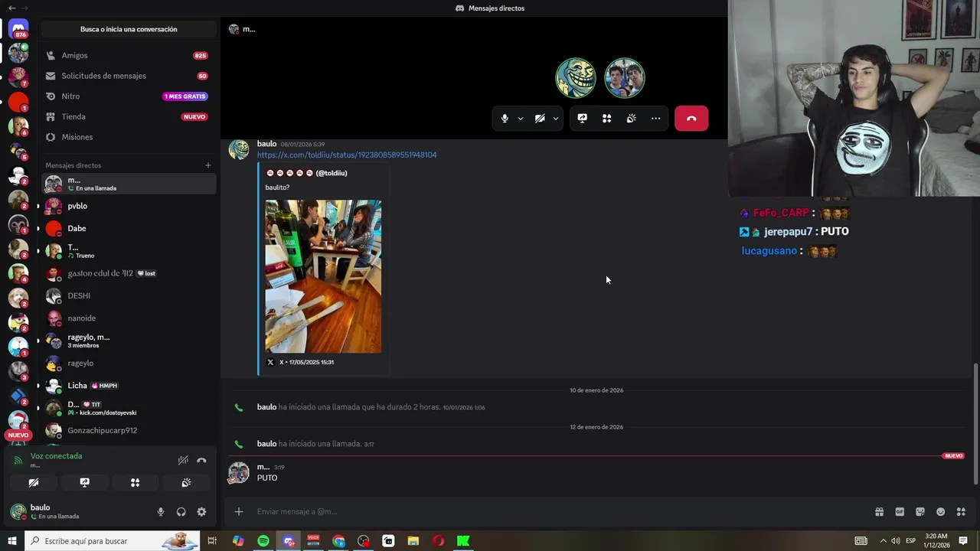Open the emoji picker

coord(940,512)
